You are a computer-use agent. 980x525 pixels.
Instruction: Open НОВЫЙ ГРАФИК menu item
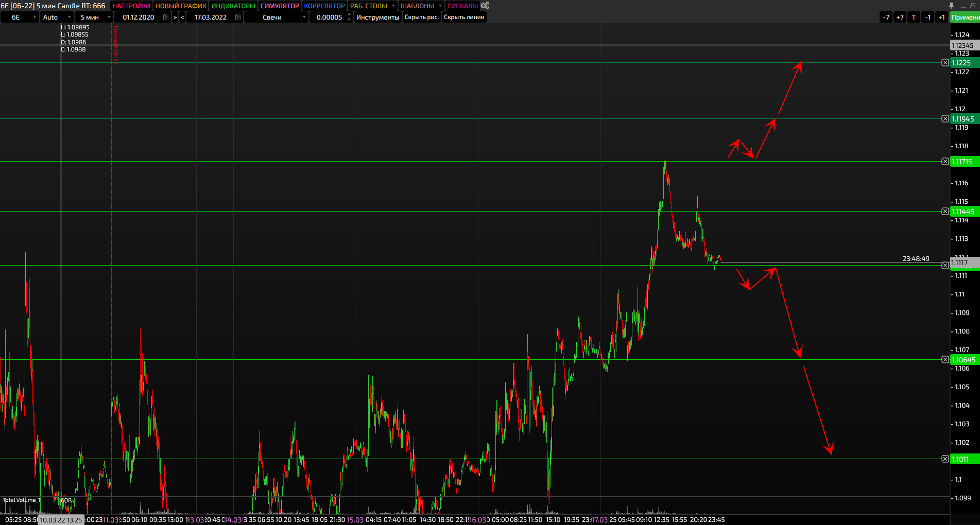[181, 6]
